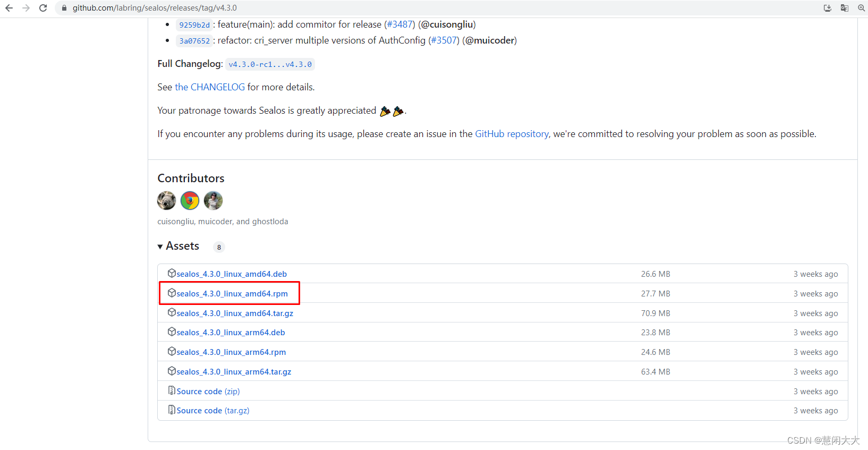
Task: Click the github.com URL in the address bar
Action: 155,8
